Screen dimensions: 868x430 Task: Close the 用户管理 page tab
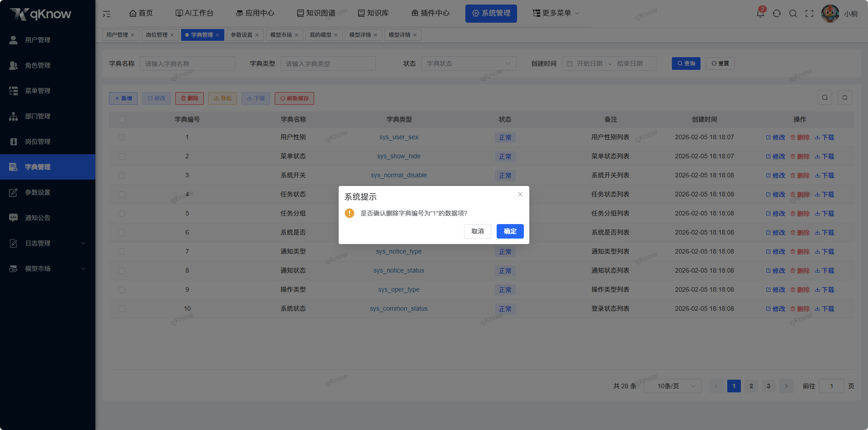(133, 35)
